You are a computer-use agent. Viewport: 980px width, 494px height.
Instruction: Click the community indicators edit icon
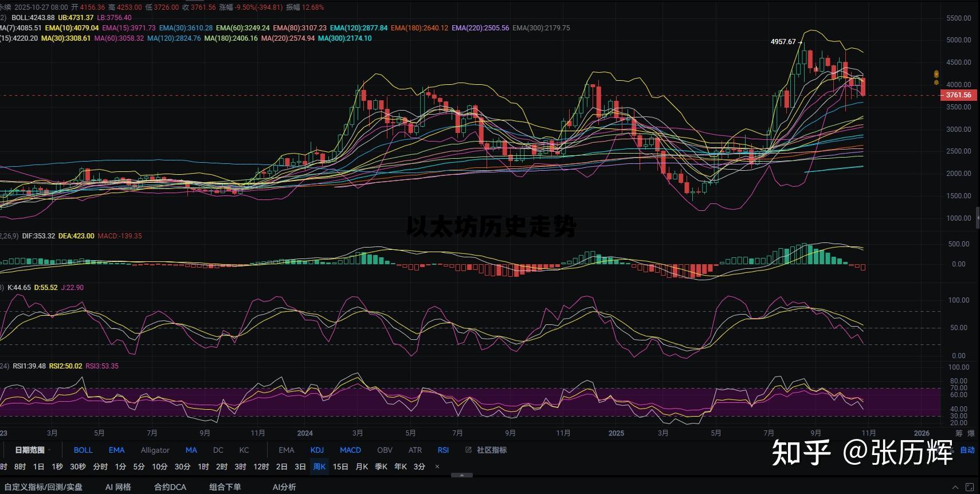click(468, 450)
